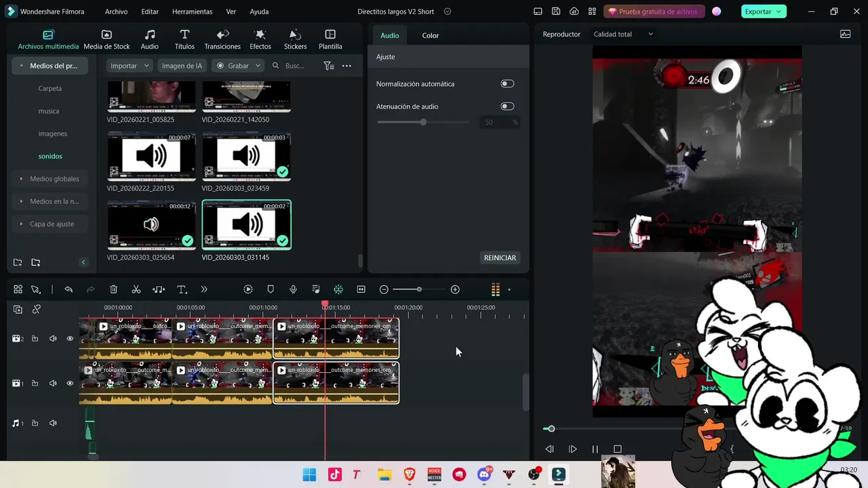
Task: Open the Ver menu
Action: tap(231, 12)
